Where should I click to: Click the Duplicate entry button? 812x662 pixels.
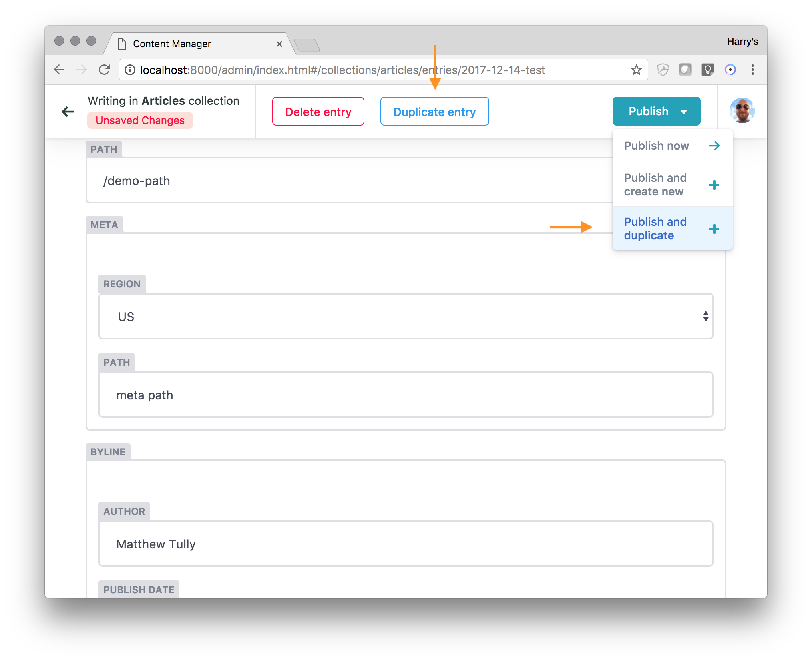tap(434, 112)
